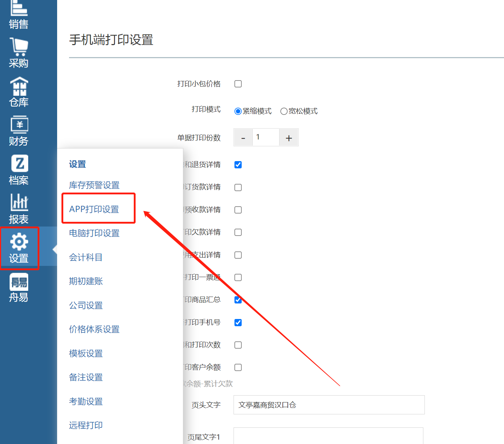Open 库存预警设置 in settings menu

tap(94, 185)
